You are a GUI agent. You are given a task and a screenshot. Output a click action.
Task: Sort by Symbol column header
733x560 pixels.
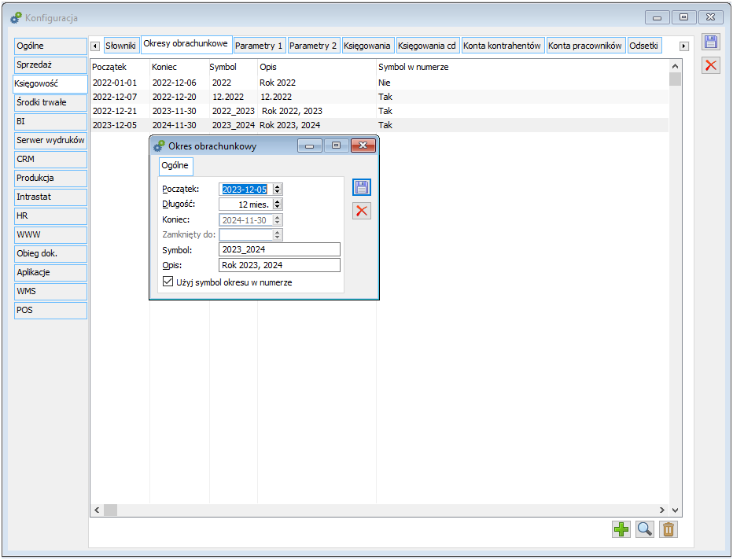point(234,67)
